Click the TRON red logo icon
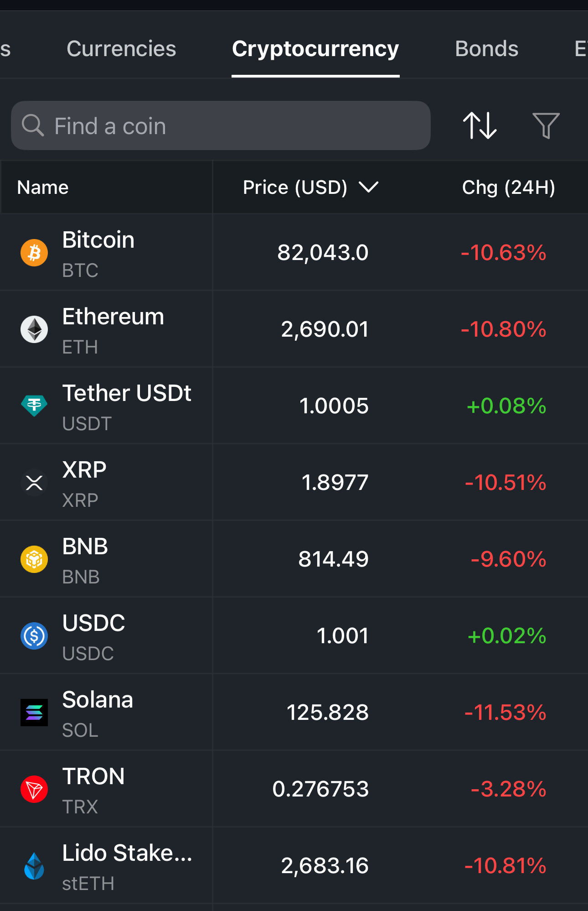The width and height of the screenshot is (588, 911). point(34,789)
